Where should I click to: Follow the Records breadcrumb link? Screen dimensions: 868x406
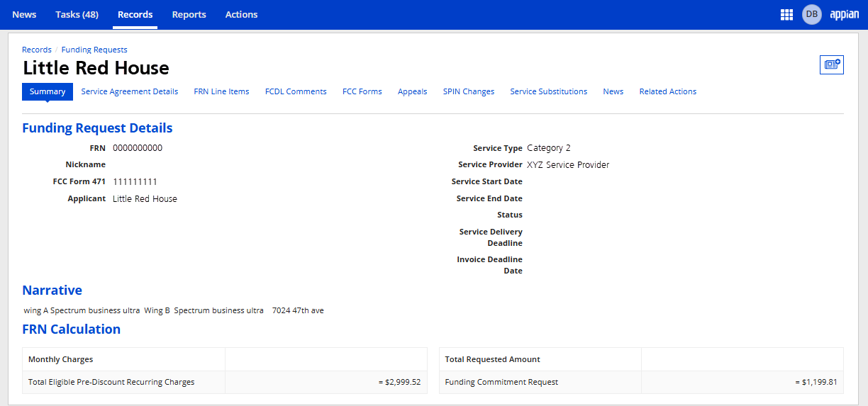37,50
